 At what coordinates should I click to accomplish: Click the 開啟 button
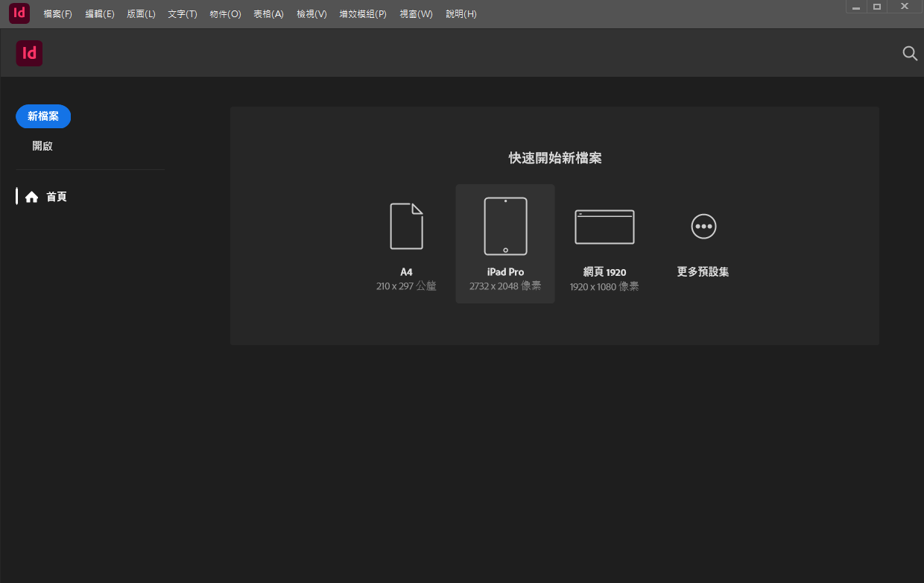42,146
